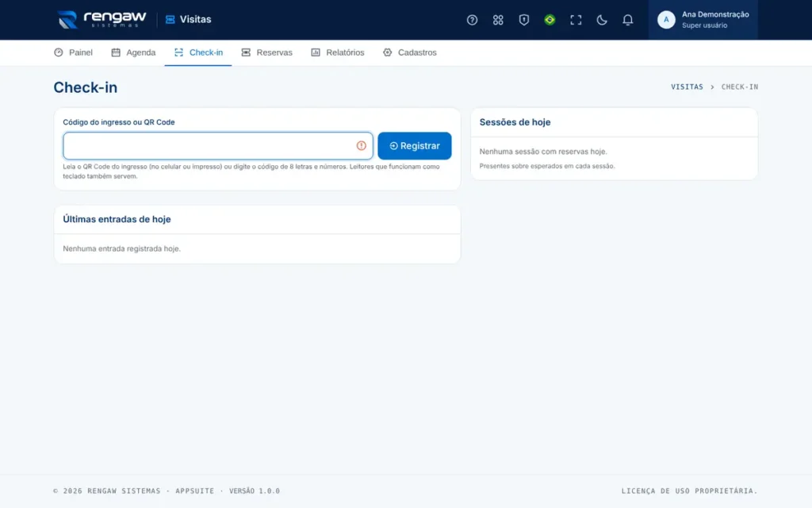812x508 pixels.
Task: Click the Últimas entradas de hoje heading
Action: click(117, 219)
